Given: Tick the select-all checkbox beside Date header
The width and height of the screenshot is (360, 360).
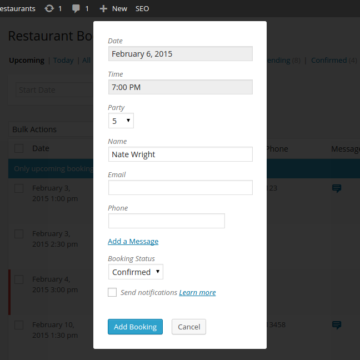Looking at the screenshot, I should pyautogui.click(x=19, y=148).
